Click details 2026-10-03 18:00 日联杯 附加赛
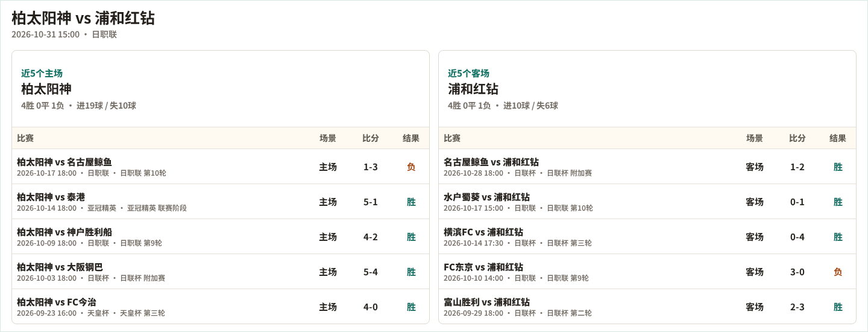Screen dimensions: 868x332 point(91,278)
